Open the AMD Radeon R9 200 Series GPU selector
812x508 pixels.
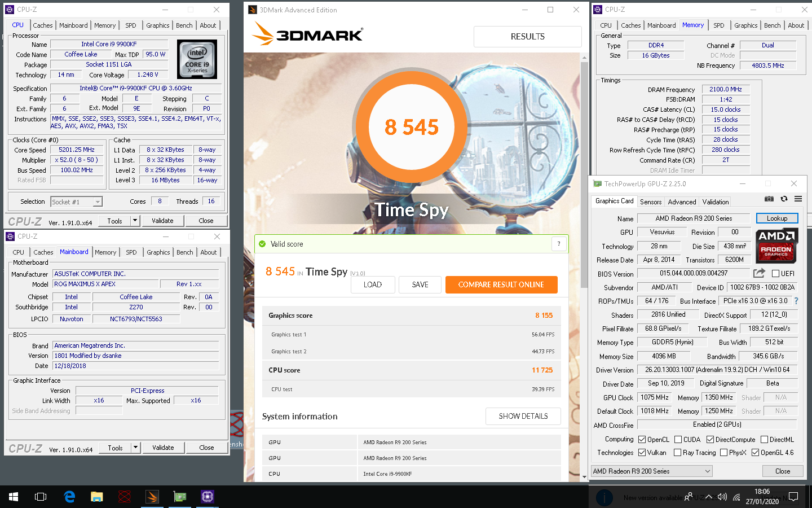[652, 471]
